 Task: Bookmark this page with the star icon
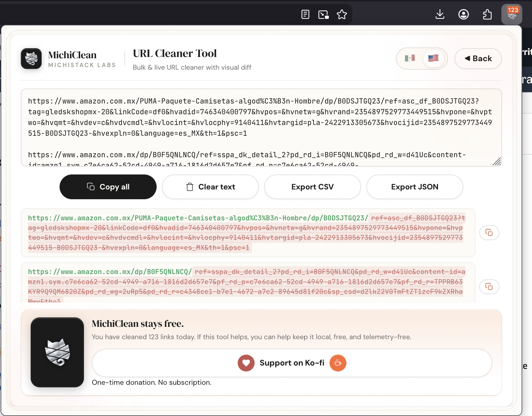click(342, 14)
